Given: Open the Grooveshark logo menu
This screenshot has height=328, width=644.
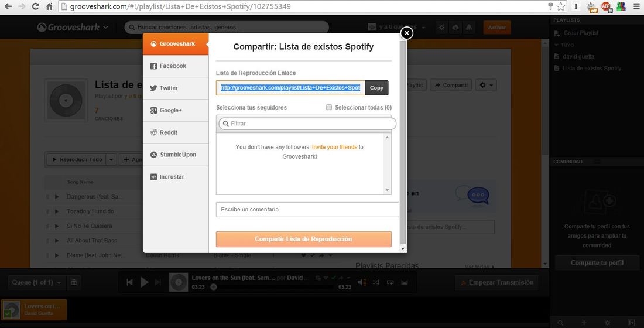Looking at the screenshot, I should [72, 28].
